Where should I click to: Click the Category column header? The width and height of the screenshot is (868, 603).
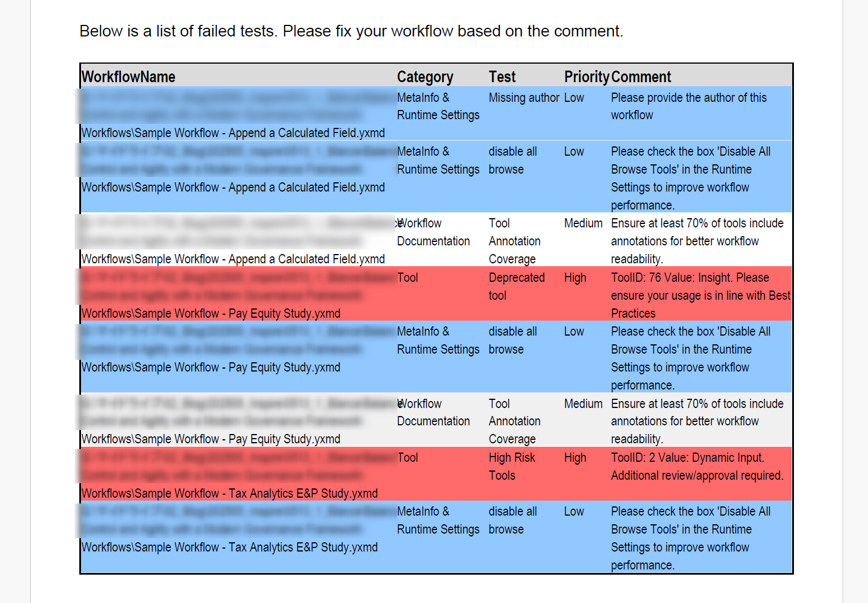pyautogui.click(x=425, y=77)
